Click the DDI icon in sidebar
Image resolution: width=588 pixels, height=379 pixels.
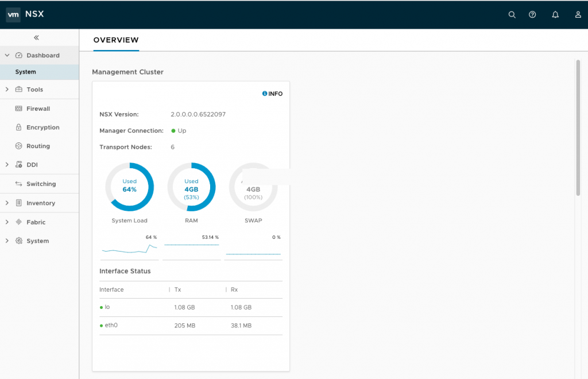19,165
